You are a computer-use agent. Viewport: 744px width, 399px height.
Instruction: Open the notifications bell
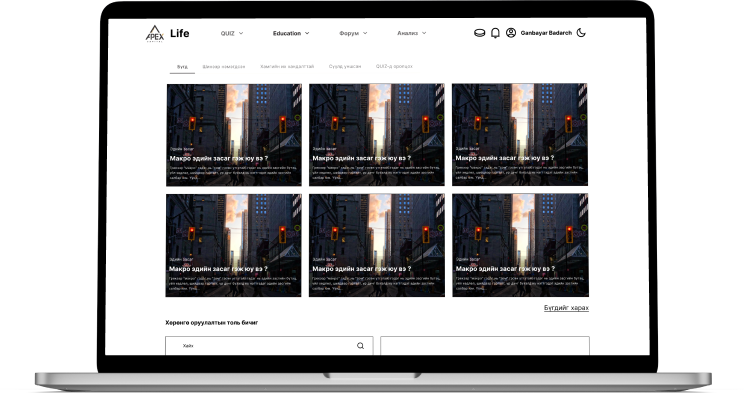495,33
